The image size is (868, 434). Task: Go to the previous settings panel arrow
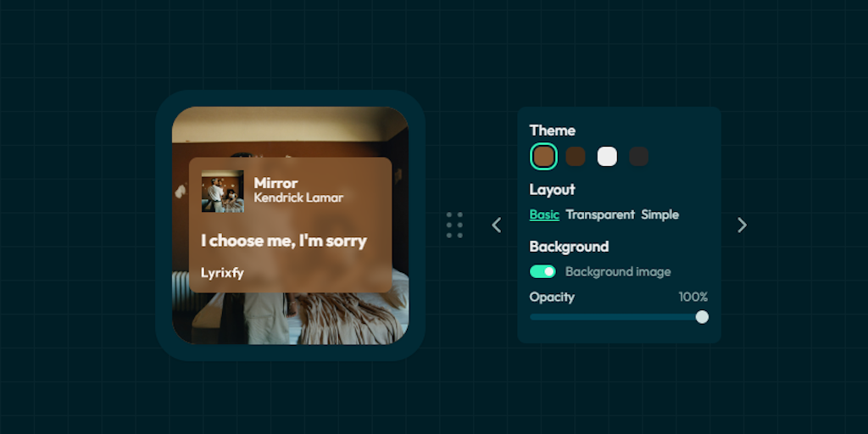coord(497,225)
